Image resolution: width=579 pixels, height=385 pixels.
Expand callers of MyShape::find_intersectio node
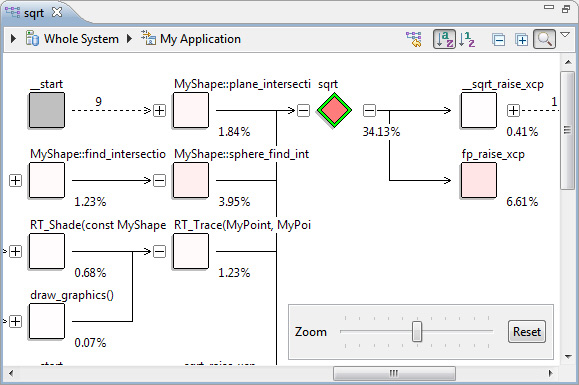coord(15,181)
